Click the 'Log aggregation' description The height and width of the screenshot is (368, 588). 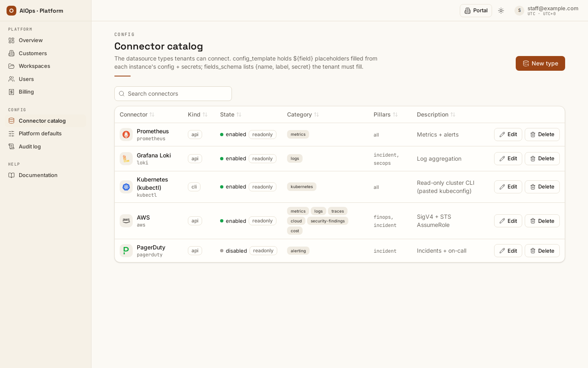439,159
